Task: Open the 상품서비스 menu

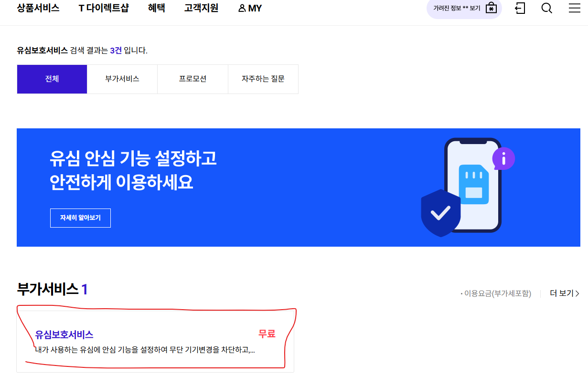Action: [x=38, y=8]
